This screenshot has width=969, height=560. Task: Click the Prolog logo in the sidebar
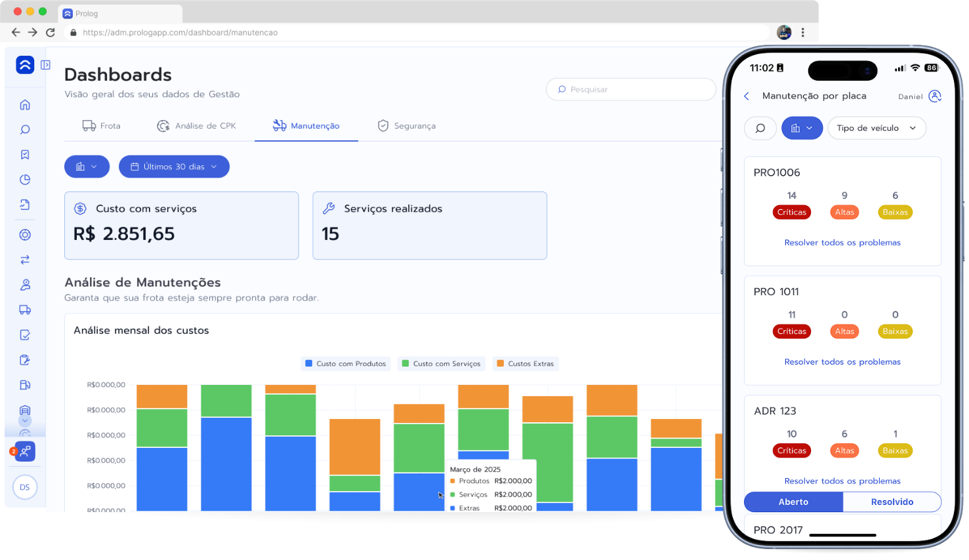tap(25, 65)
